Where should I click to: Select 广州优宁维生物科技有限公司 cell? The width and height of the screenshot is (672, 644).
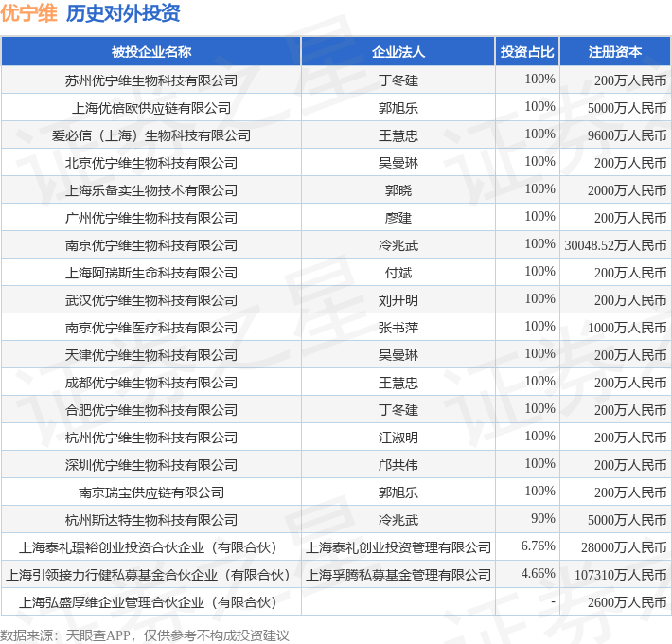point(151,218)
